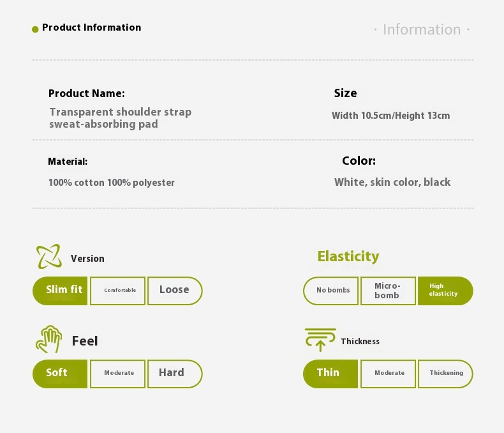Select the Comfortable version option
This screenshot has height=433, width=504.
[x=117, y=291]
